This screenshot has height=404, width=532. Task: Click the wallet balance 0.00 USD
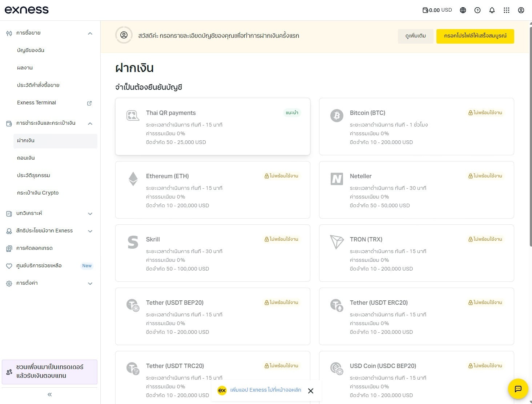point(437,10)
